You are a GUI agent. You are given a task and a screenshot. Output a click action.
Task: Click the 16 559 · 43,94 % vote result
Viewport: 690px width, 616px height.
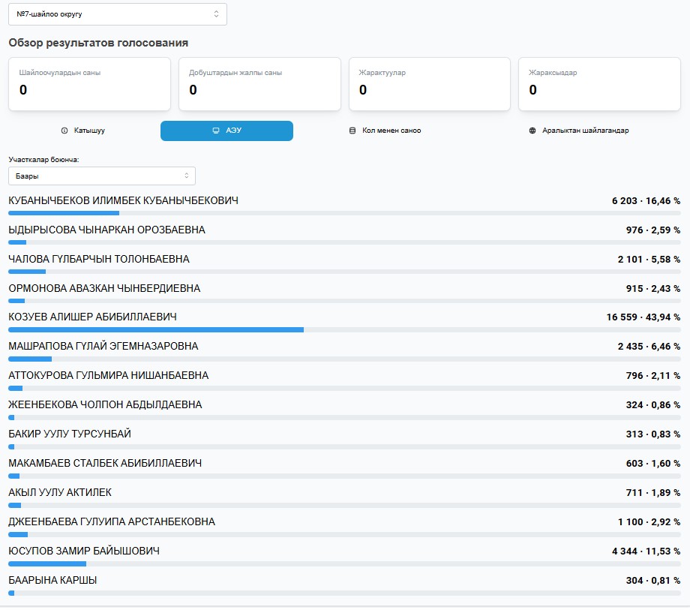point(643,317)
